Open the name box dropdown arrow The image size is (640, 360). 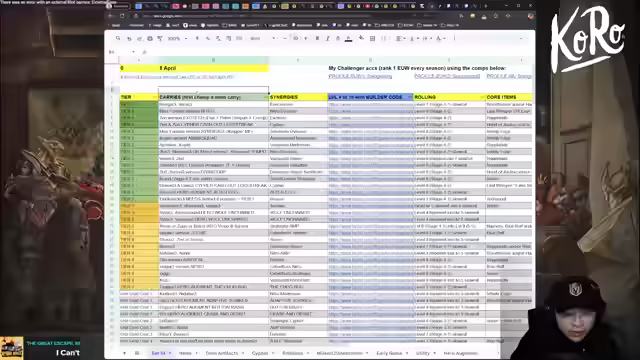pyautogui.click(x=133, y=52)
